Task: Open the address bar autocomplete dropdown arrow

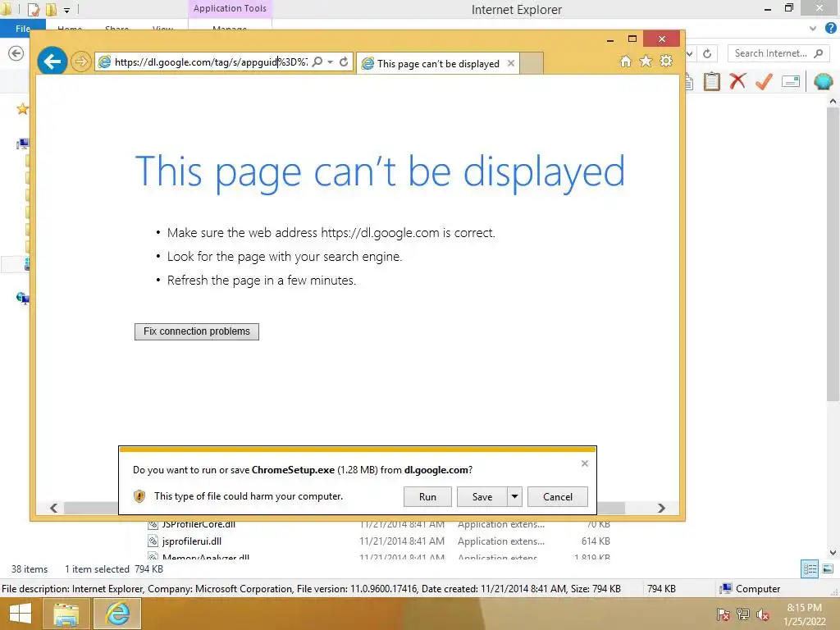Action: click(x=331, y=62)
